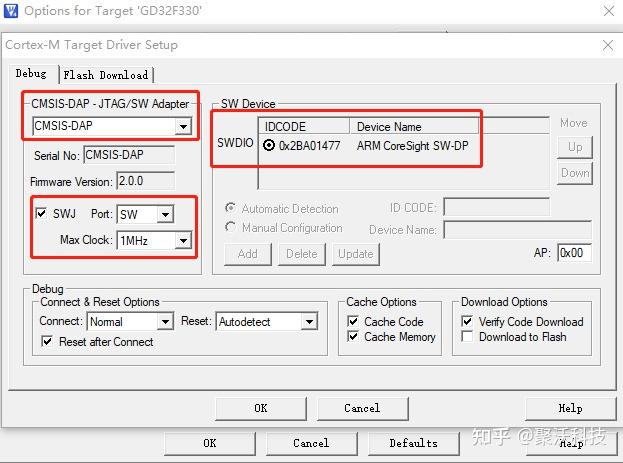Screen dimensions: 623x463
Task: Click the Serial No field
Action: tap(129, 155)
